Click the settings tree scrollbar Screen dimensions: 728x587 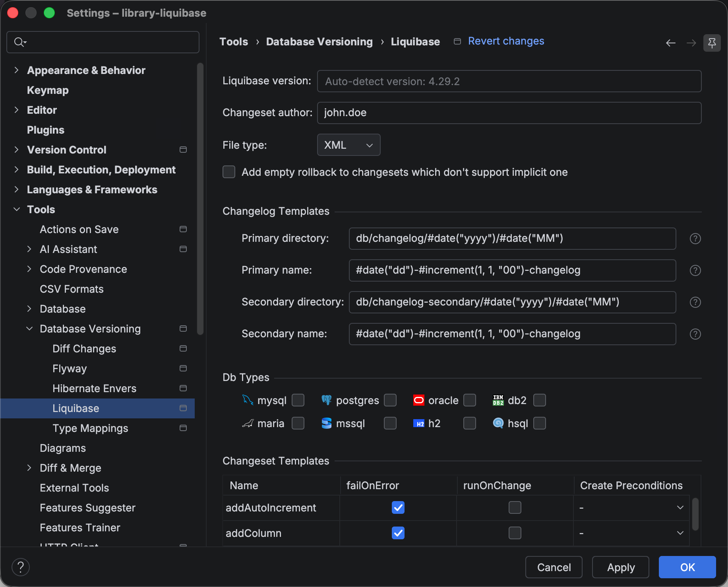coord(200,199)
